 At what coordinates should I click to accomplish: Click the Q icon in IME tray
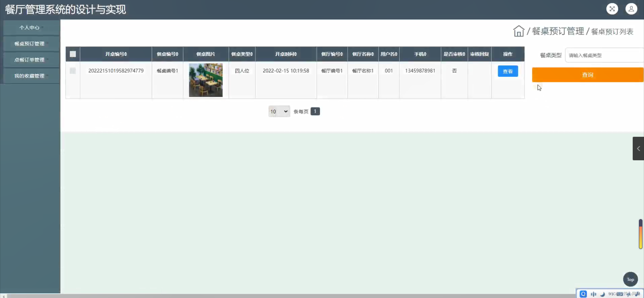point(583,294)
